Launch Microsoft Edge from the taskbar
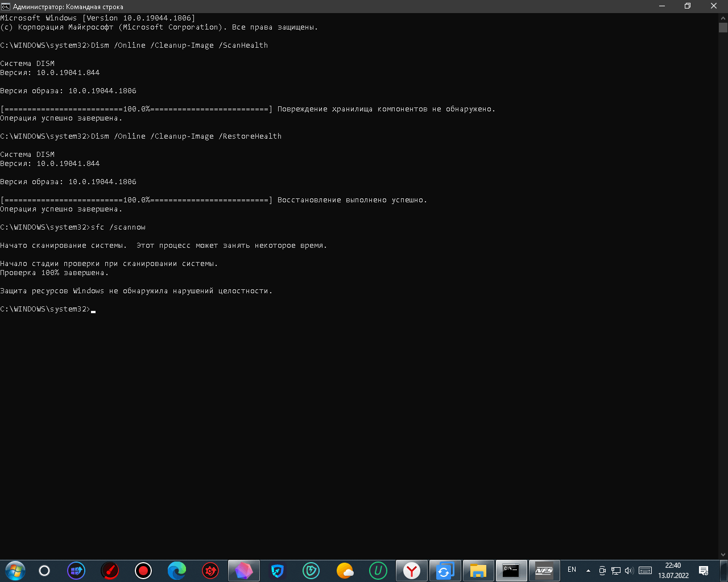This screenshot has width=728, height=582. [177, 571]
